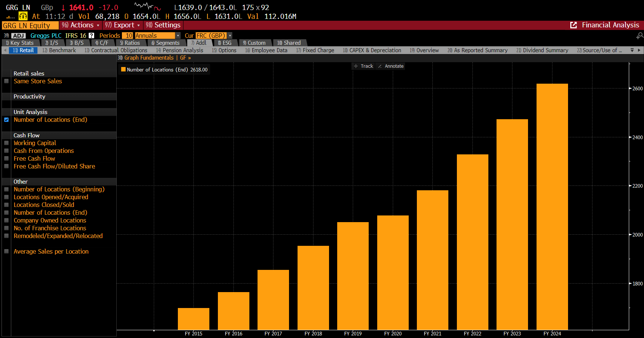Click the Company Owned Locations label

50,220
